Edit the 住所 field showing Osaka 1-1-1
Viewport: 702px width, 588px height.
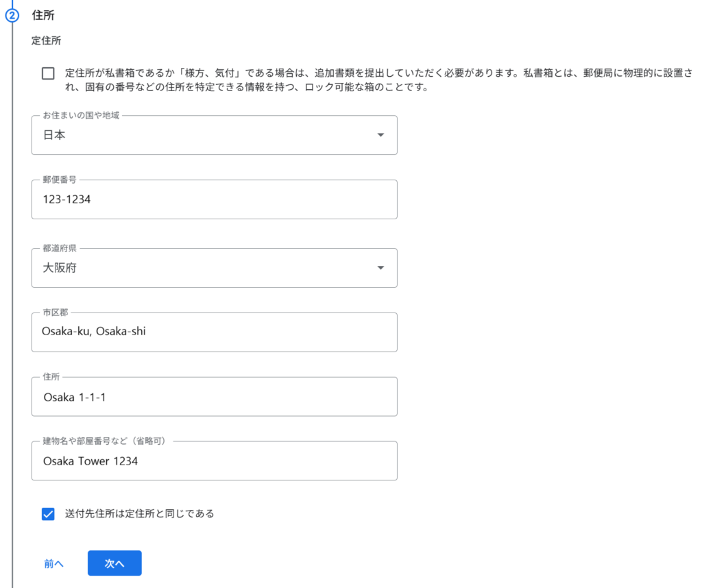(x=214, y=396)
